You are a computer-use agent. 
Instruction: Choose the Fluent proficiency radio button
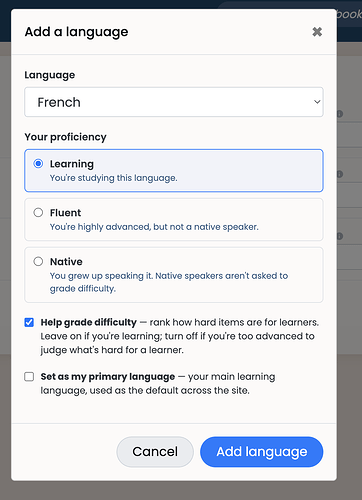coord(38,213)
